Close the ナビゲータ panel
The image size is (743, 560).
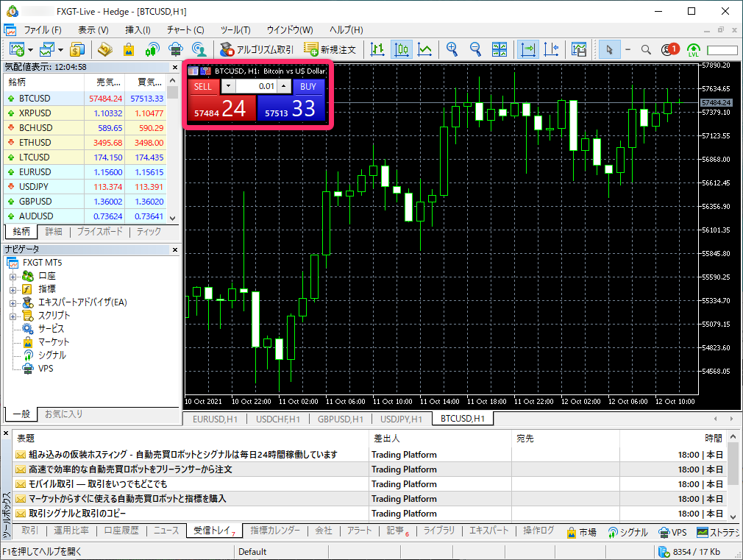point(175,249)
